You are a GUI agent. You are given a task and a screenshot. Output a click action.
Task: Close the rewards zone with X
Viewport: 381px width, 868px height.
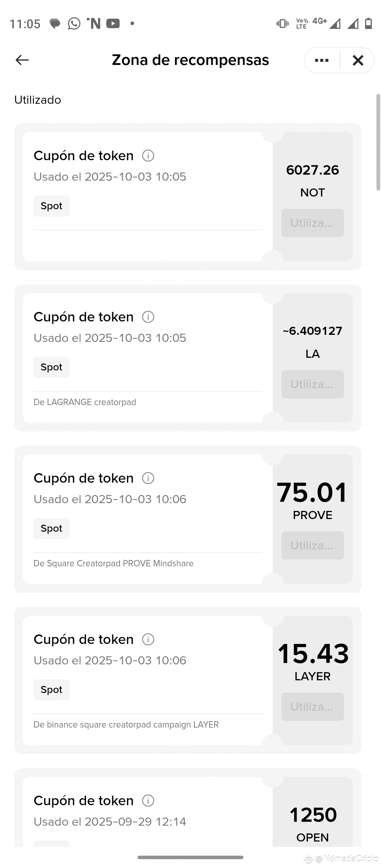(x=358, y=60)
